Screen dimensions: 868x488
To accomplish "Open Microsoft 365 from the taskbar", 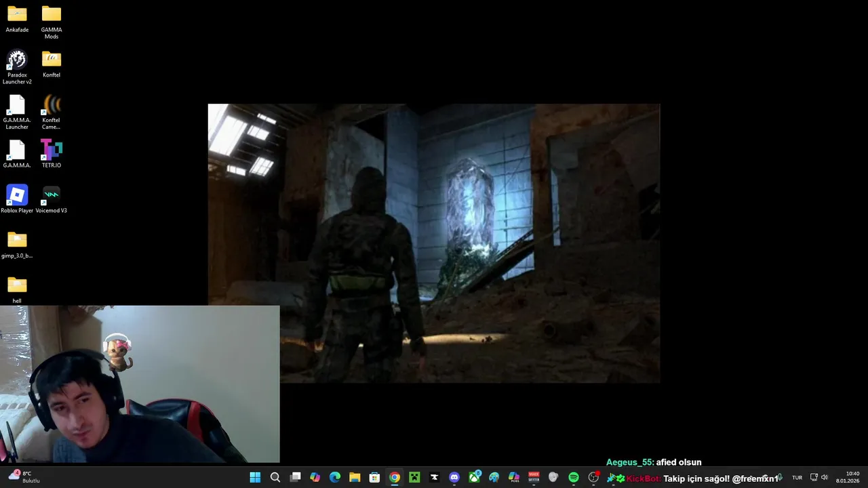I will pyautogui.click(x=514, y=477).
